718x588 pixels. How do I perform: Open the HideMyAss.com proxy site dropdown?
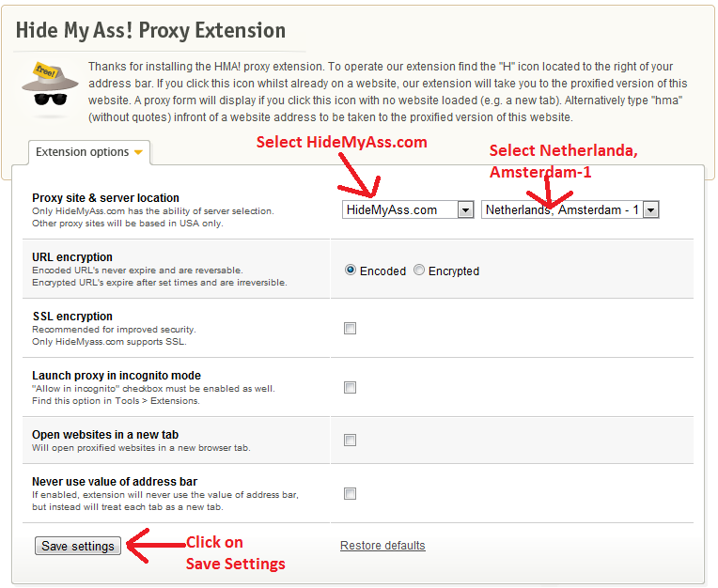click(x=408, y=209)
